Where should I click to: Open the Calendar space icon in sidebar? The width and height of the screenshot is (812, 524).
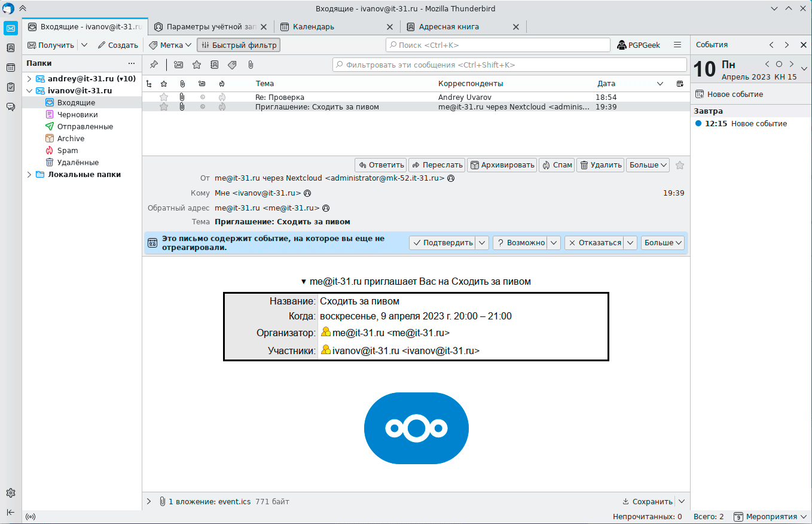10,68
